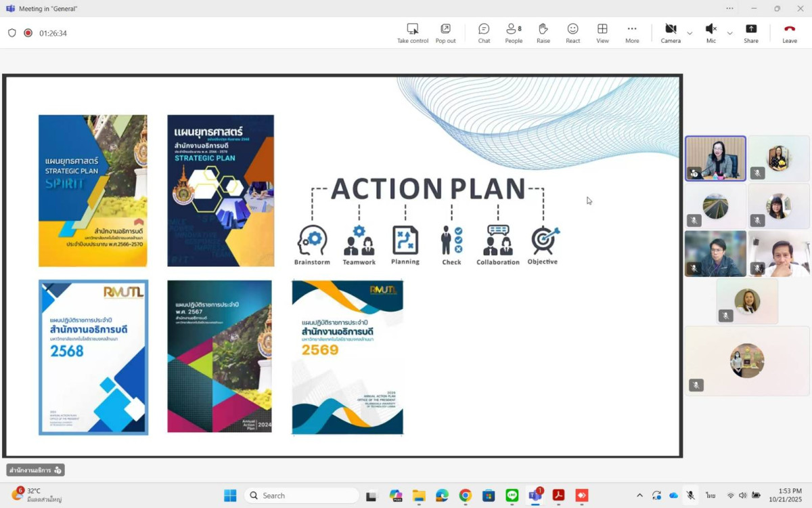This screenshot has height=508, width=812.
Task: Raise your hand in the meeting
Action: click(543, 33)
